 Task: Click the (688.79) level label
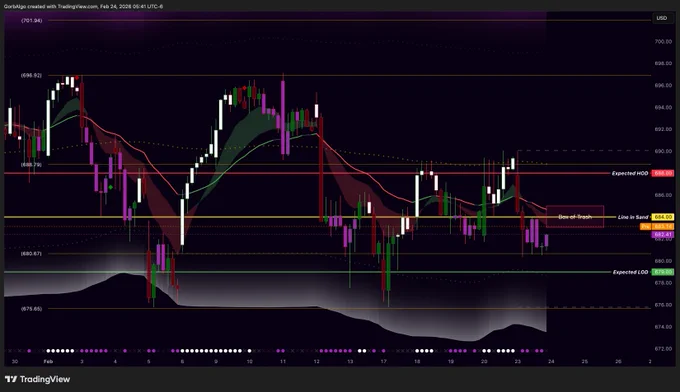32,165
